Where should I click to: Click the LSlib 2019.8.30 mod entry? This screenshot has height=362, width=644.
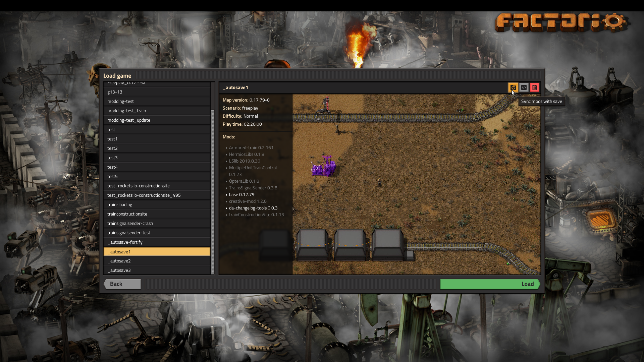[x=245, y=161]
